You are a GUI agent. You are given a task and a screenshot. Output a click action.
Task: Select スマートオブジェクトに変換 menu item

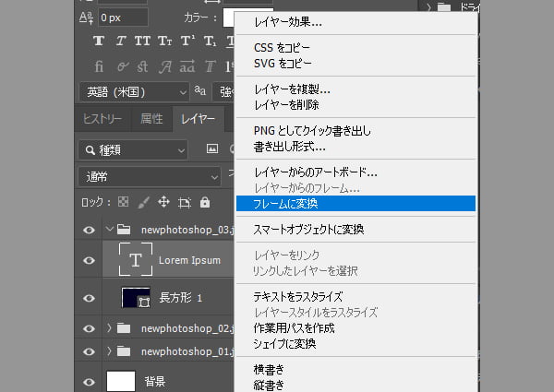point(308,229)
